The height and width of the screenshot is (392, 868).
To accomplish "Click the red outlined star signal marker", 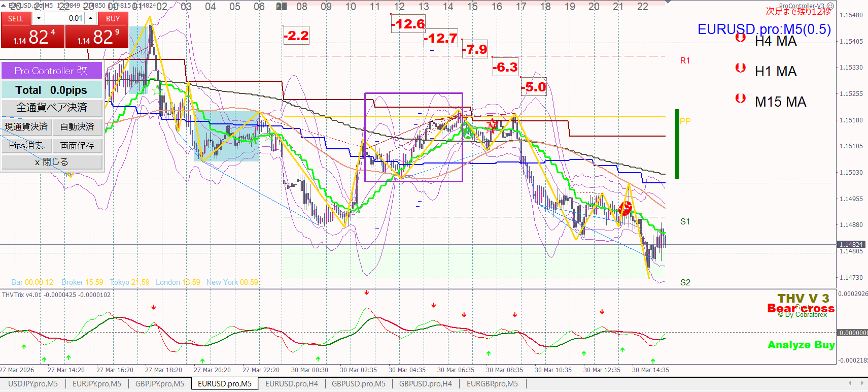I will pyautogui.click(x=491, y=125).
